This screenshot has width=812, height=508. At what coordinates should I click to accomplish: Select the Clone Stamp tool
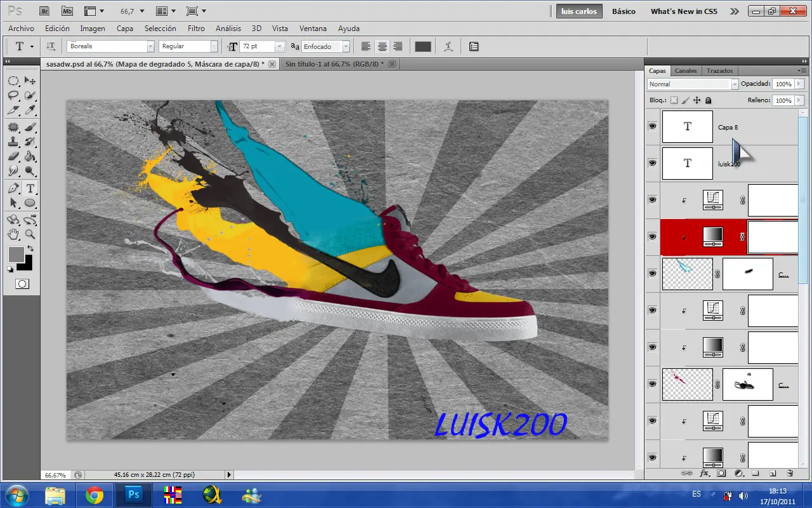click(x=13, y=142)
